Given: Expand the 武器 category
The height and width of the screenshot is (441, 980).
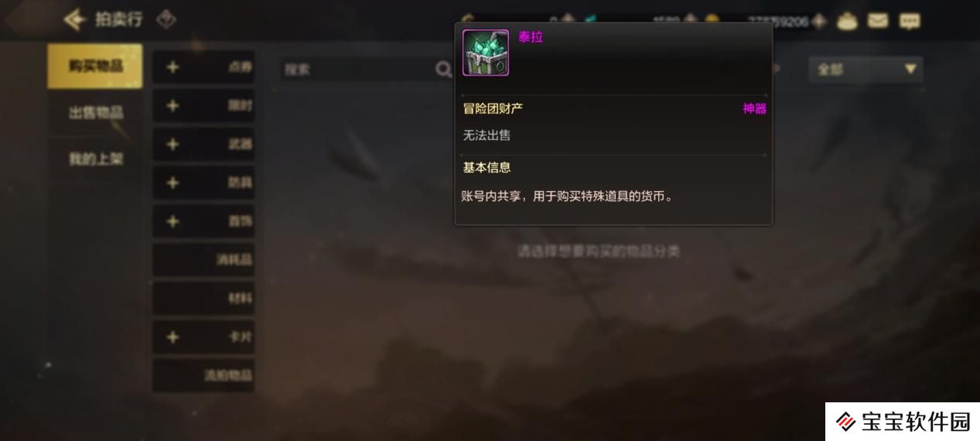Looking at the screenshot, I should pos(203,144).
